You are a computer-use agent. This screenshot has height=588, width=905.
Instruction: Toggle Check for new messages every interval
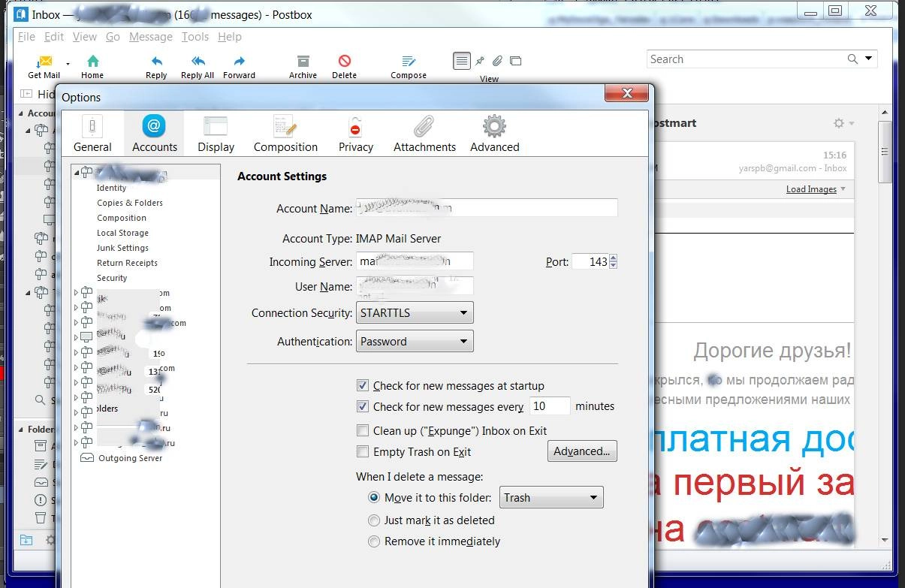(362, 407)
